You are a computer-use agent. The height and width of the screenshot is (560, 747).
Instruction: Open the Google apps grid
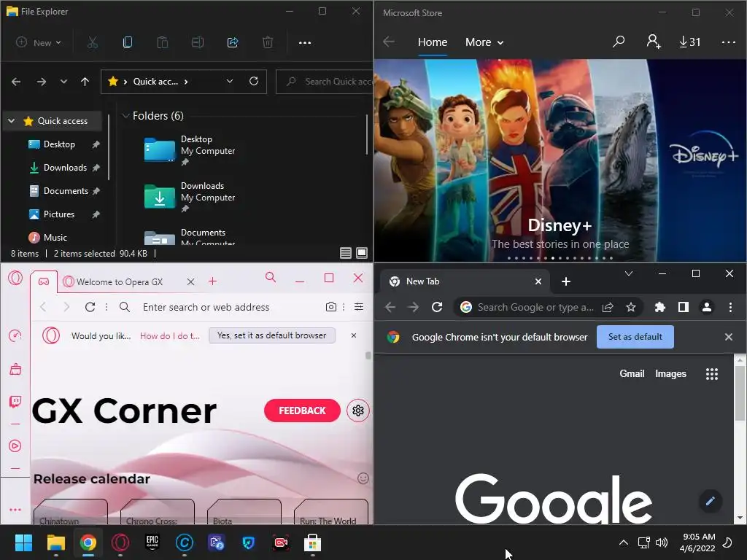pyautogui.click(x=712, y=374)
